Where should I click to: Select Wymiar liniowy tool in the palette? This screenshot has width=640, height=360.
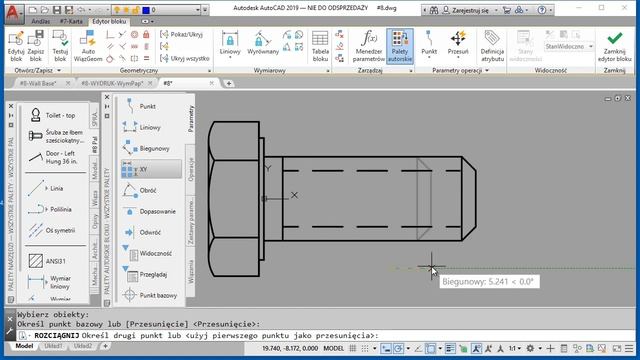[x=50, y=282]
